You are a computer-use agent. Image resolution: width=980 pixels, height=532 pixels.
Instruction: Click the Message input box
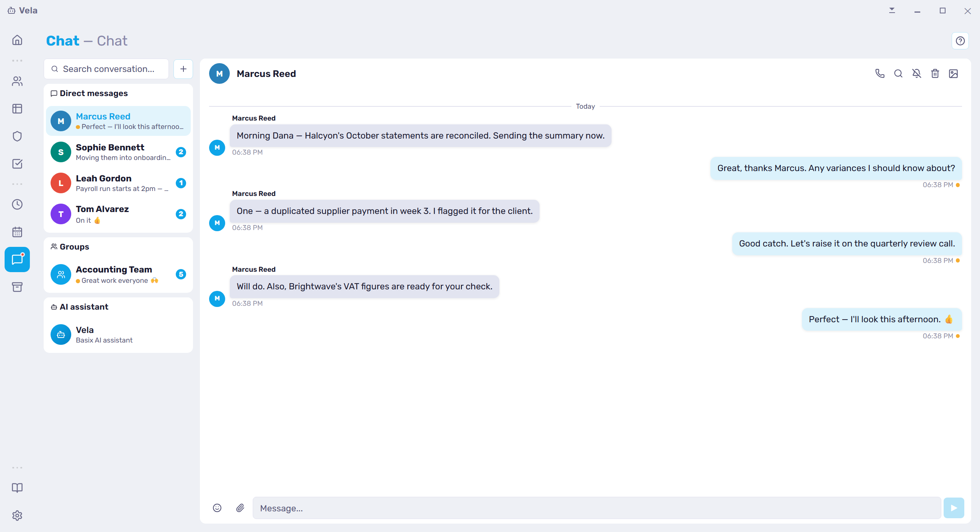(x=597, y=508)
